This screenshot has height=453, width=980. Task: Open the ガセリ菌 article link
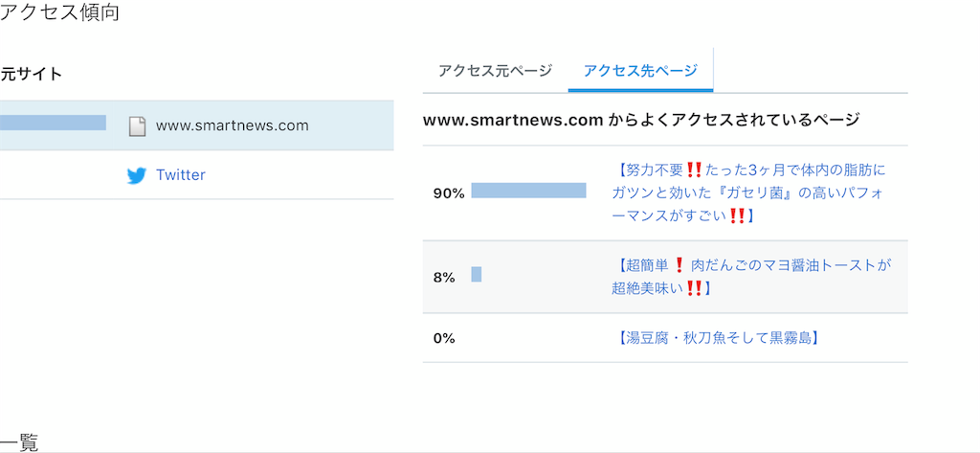[x=748, y=193]
